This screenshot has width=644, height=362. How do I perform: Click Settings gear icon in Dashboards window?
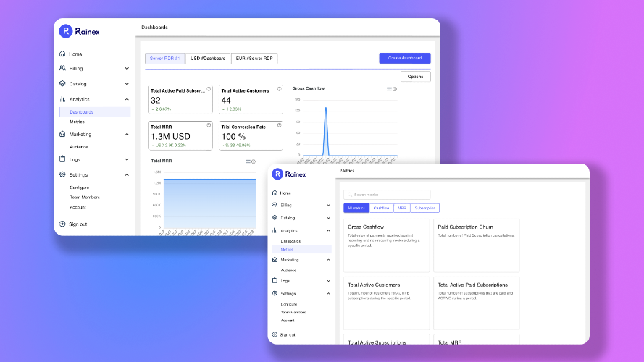pyautogui.click(x=62, y=174)
